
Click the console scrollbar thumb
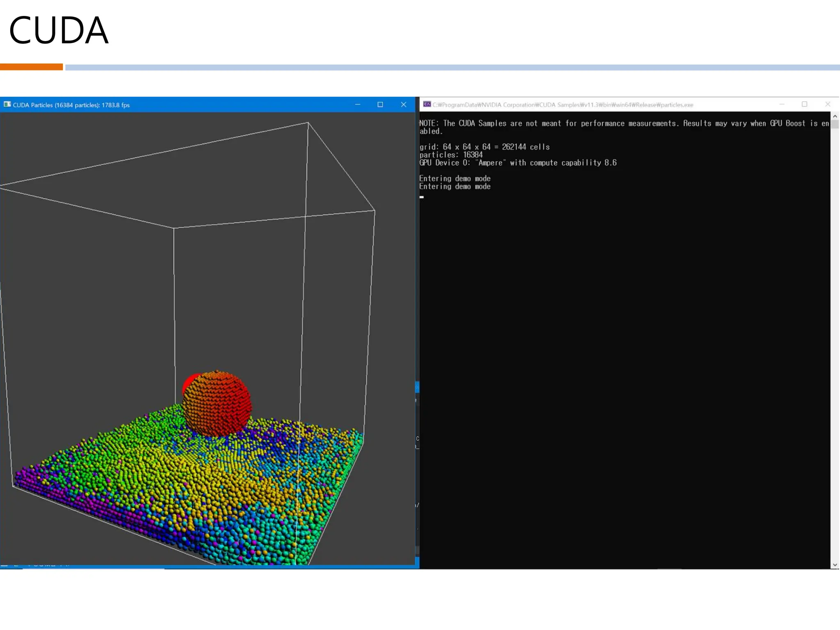point(835,125)
